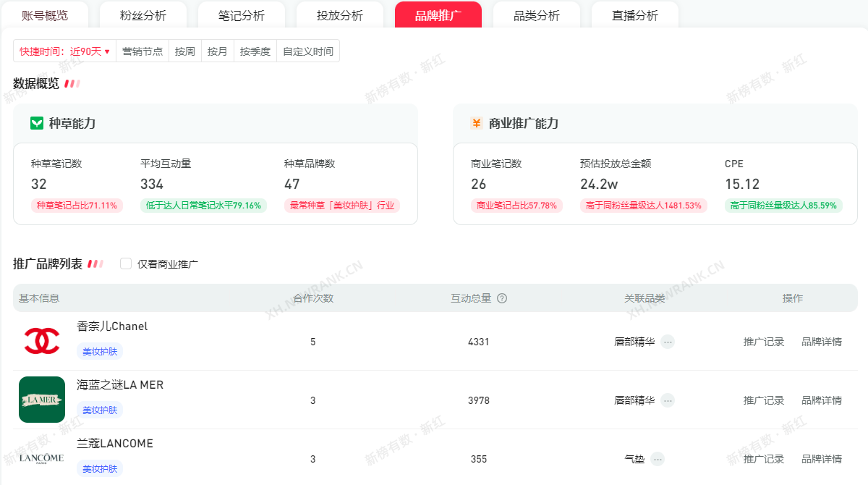Click the orange yen 商业推广能力 icon

click(476, 123)
